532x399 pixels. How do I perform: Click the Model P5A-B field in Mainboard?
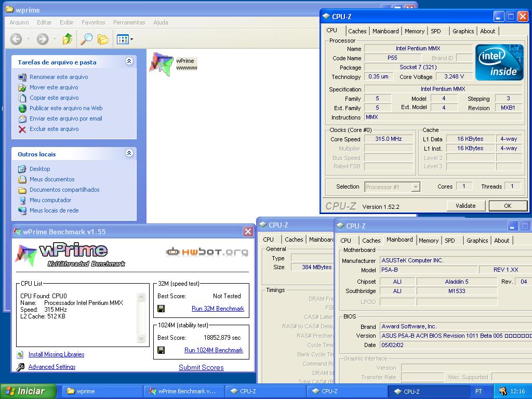tap(429, 270)
